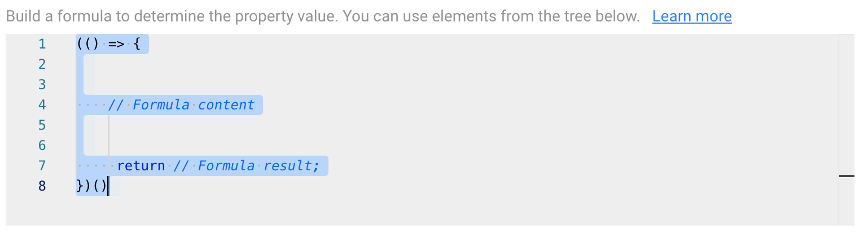Click the opening curly brace on line 1
Viewport: 868px width, 247px height.
pyautogui.click(x=137, y=44)
